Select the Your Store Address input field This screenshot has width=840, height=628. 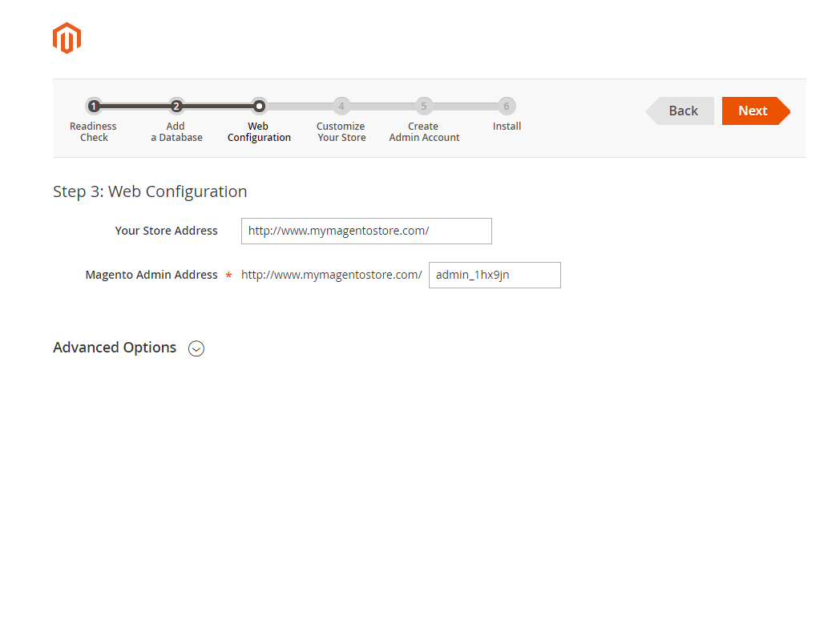(x=365, y=231)
